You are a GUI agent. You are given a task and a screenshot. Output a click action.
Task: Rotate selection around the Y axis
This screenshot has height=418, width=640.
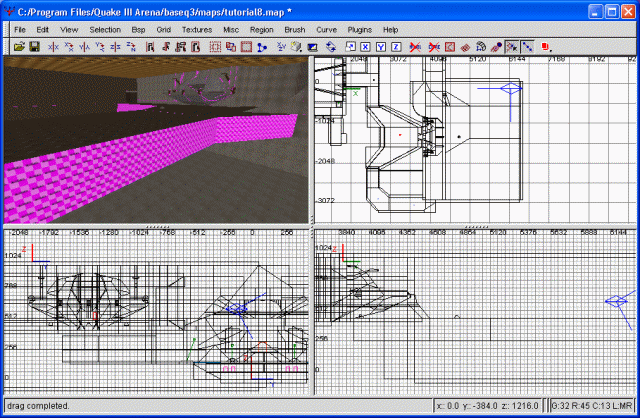pyautogui.click(x=100, y=47)
